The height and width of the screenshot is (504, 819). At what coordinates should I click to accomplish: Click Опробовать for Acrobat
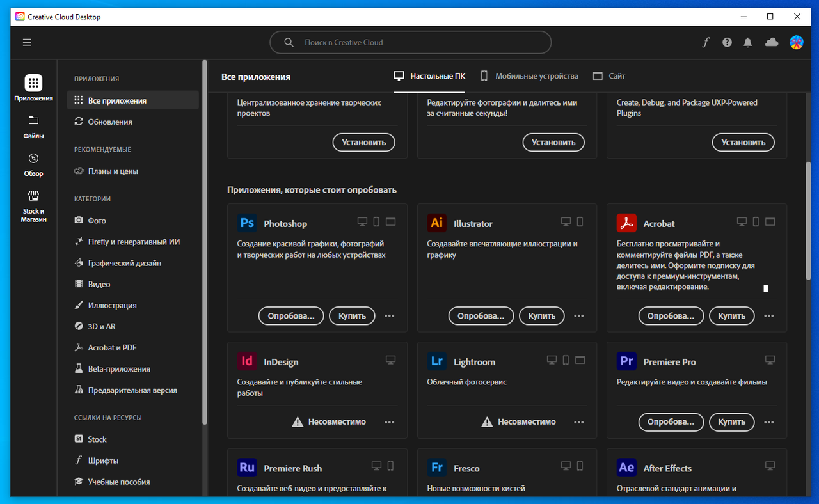click(x=671, y=316)
